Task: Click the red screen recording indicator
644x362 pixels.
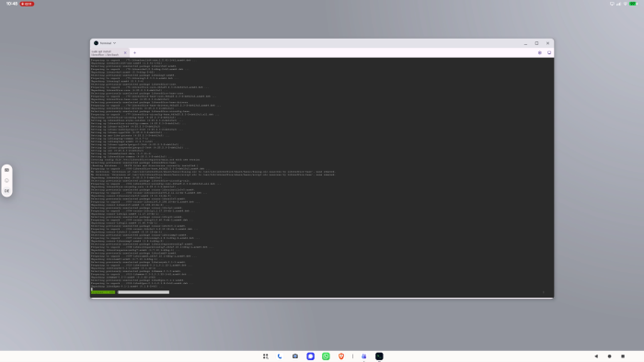Action: point(27,4)
